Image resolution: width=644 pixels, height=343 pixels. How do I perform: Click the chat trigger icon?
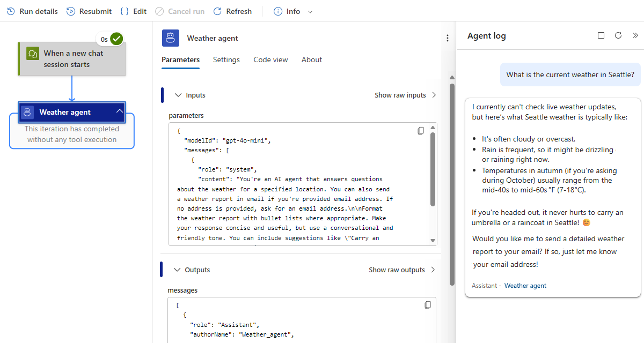(33, 54)
